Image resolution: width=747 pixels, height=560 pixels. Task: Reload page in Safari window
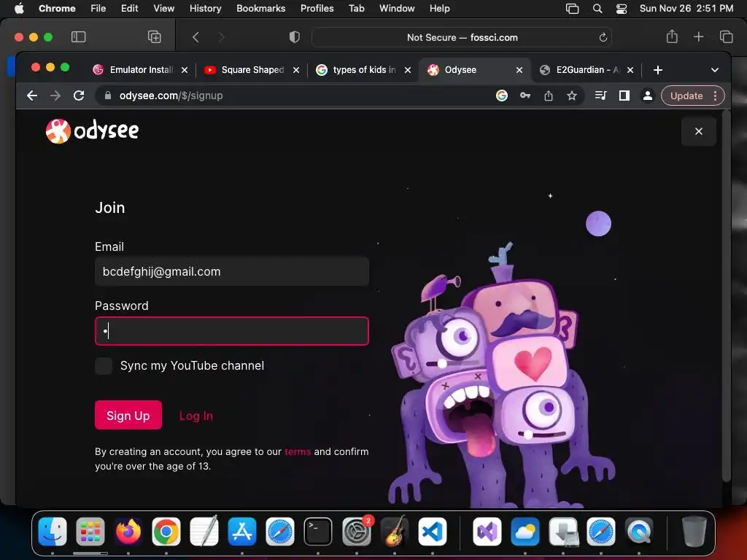tap(603, 37)
